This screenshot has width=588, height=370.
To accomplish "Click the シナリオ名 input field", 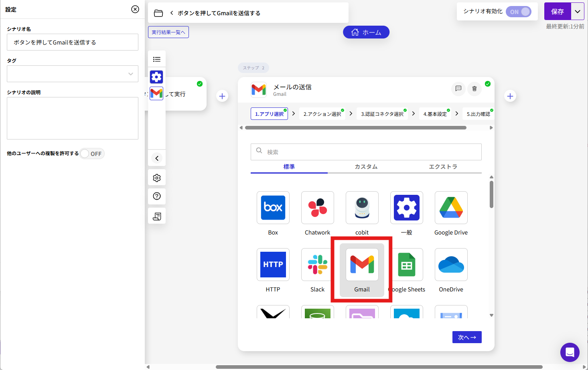I will tap(73, 42).
